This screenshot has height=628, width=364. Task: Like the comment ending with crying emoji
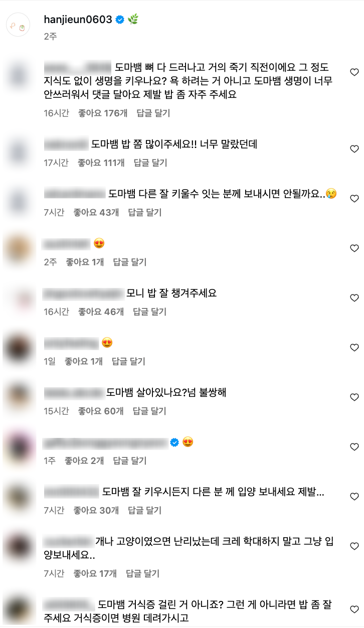(x=354, y=199)
